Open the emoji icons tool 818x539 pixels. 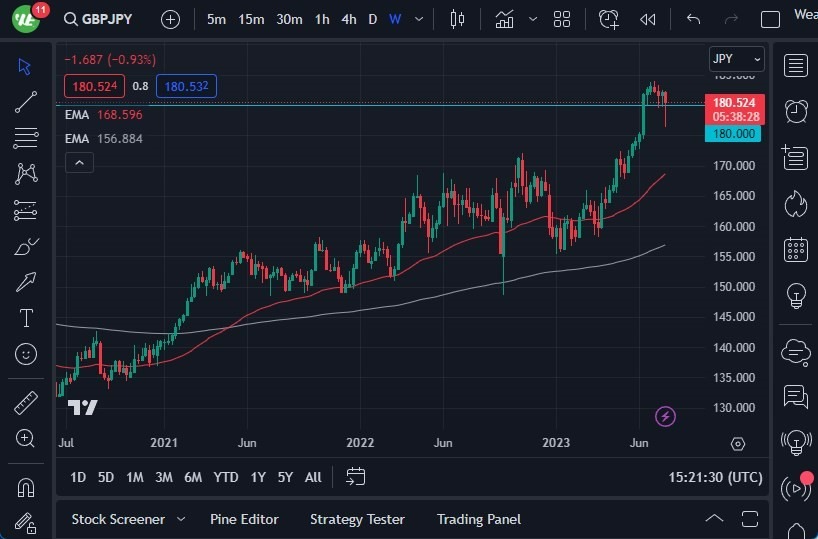click(26, 354)
